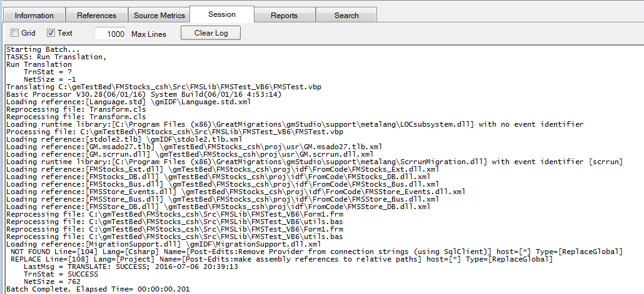Switch to the Information tab
Image resolution: width=644 pixels, height=294 pixels.
pyautogui.click(x=34, y=15)
